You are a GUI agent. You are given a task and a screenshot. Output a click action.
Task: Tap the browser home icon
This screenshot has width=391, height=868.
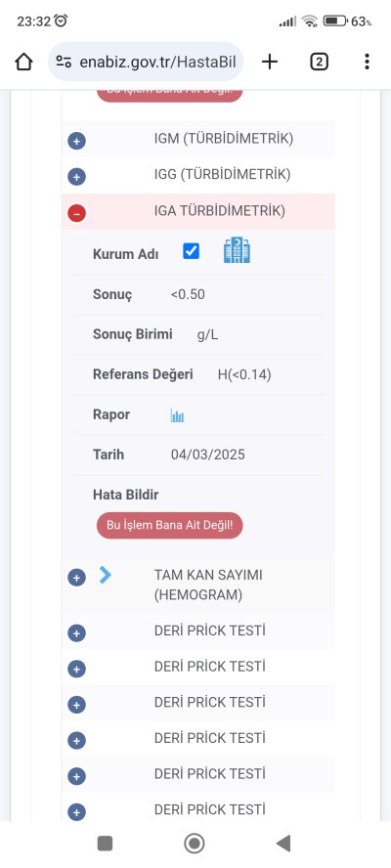point(23,62)
